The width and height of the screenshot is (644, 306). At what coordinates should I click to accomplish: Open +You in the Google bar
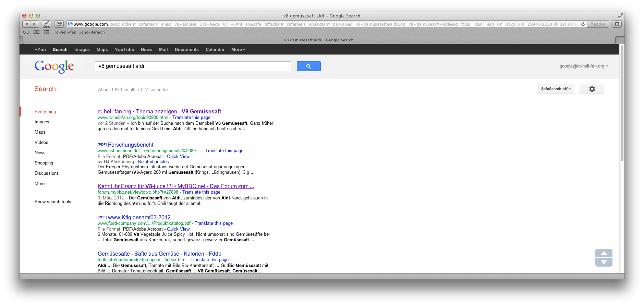click(40, 50)
